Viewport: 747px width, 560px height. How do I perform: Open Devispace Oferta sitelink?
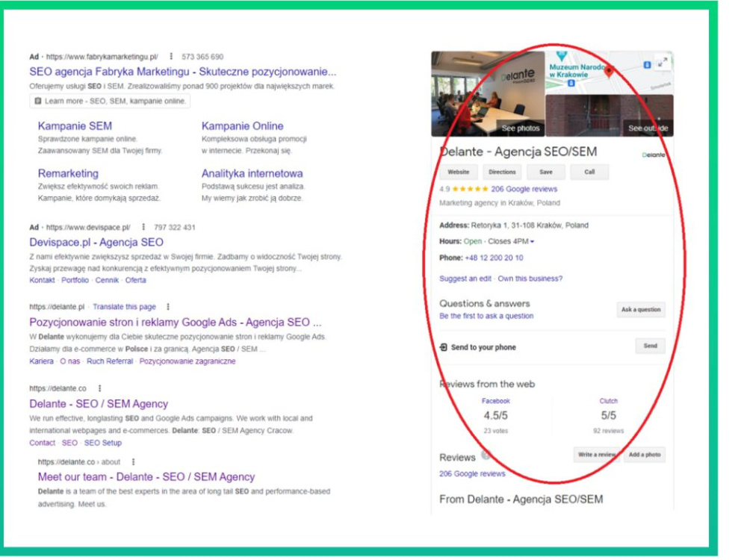pyautogui.click(x=136, y=280)
